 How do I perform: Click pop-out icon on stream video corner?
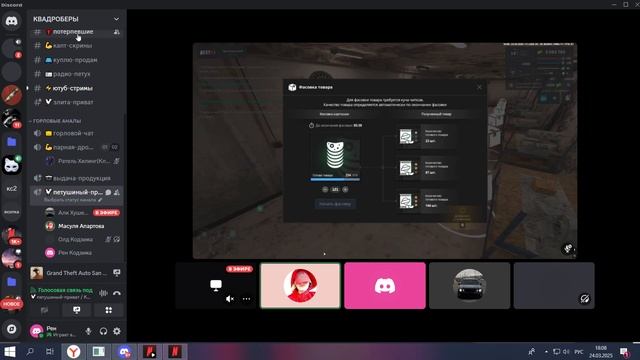click(x=568, y=248)
